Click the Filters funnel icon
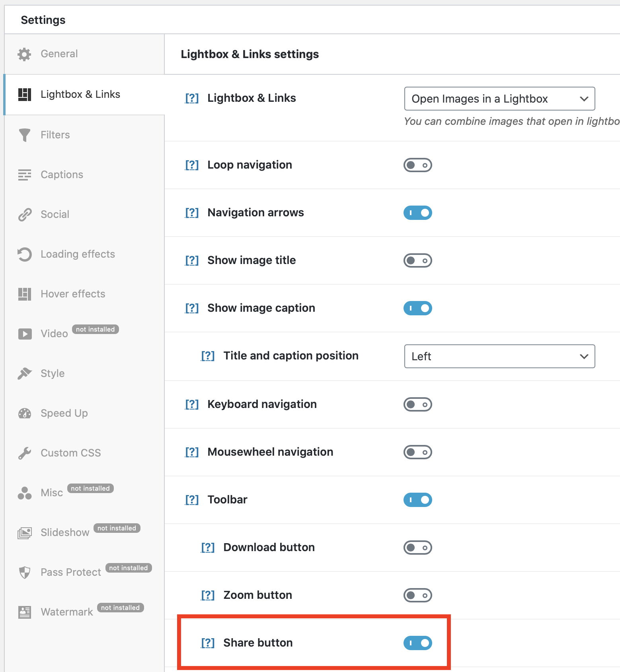Image resolution: width=620 pixels, height=672 pixels. pos(24,135)
